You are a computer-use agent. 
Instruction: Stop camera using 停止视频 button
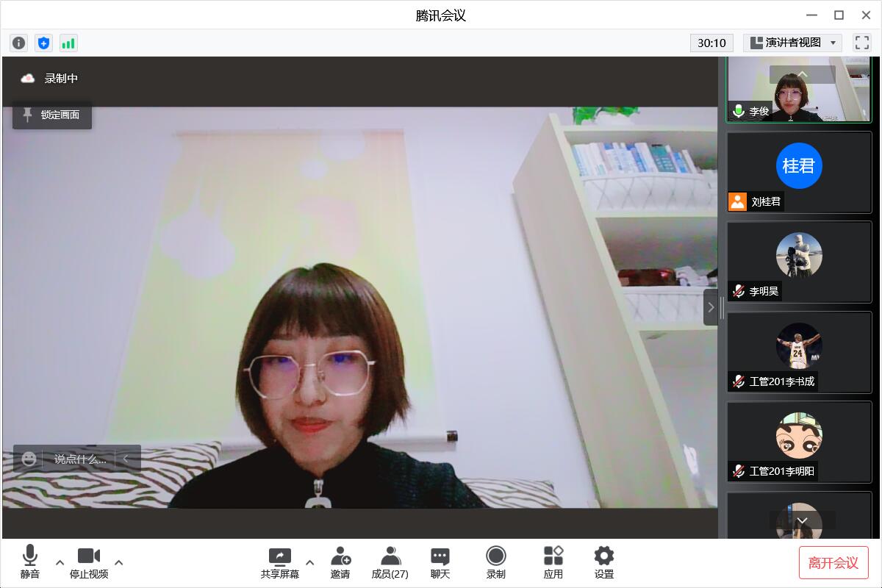[x=89, y=562]
